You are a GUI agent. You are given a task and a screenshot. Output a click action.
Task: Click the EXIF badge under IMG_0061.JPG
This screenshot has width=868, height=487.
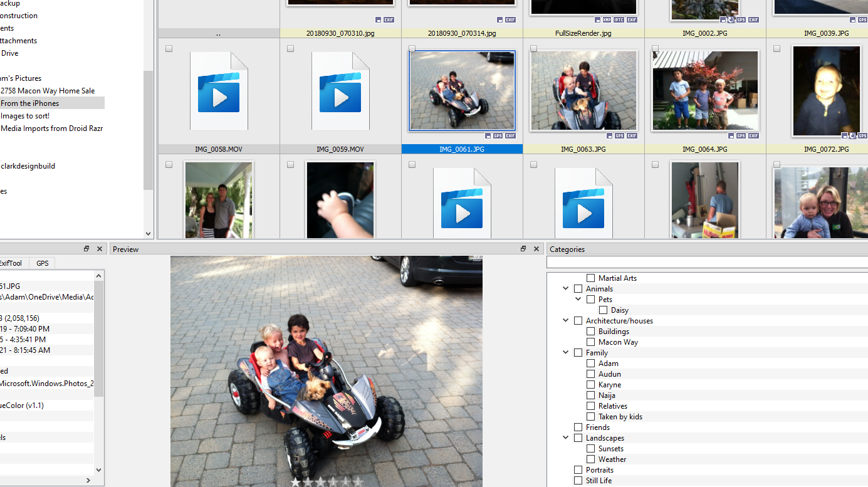click(x=511, y=135)
